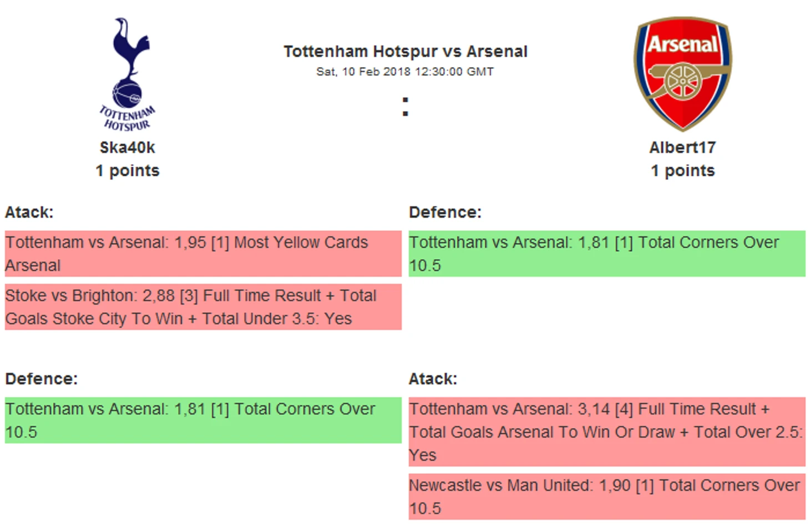
Task: Select the Atack heading on Albert17's side
Action: [433, 379]
